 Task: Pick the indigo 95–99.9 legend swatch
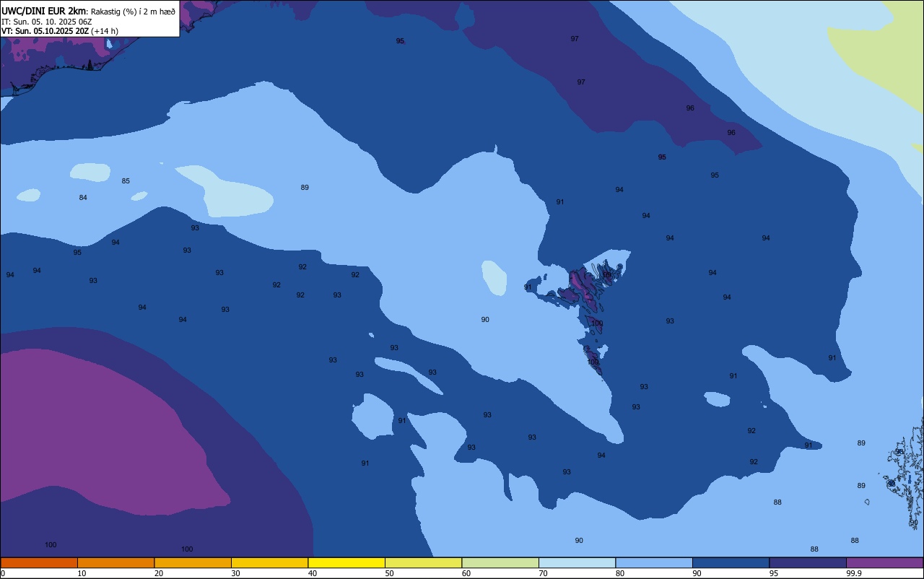808,562
